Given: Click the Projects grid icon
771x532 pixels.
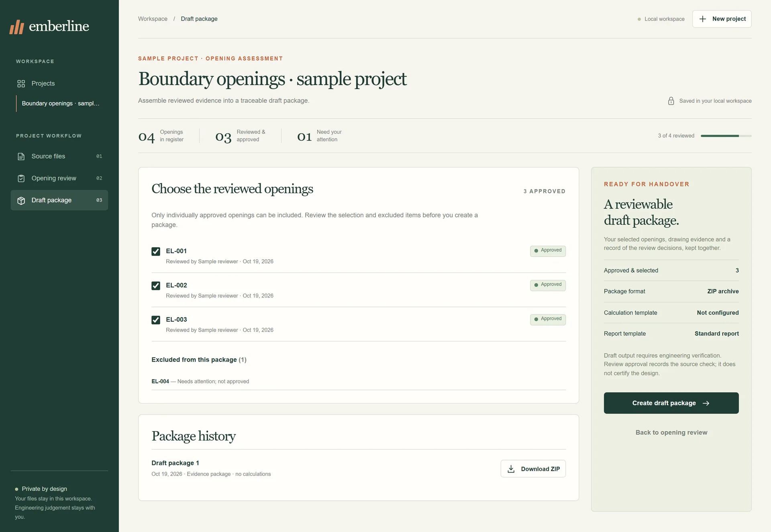Looking at the screenshot, I should pyautogui.click(x=21, y=84).
